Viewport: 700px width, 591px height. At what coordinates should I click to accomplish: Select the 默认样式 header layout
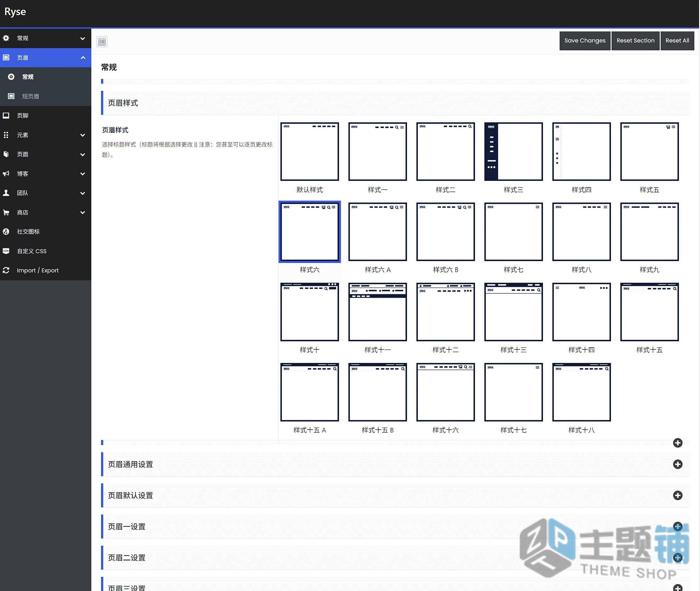coord(309,151)
